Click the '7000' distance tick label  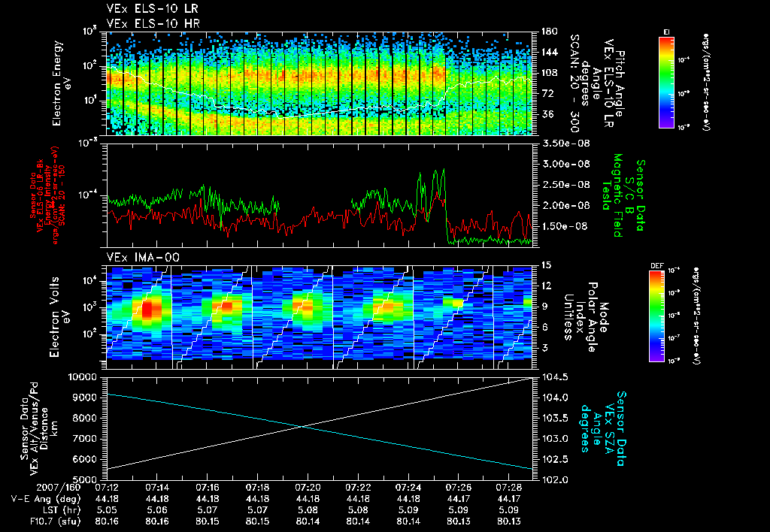pos(84,439)
